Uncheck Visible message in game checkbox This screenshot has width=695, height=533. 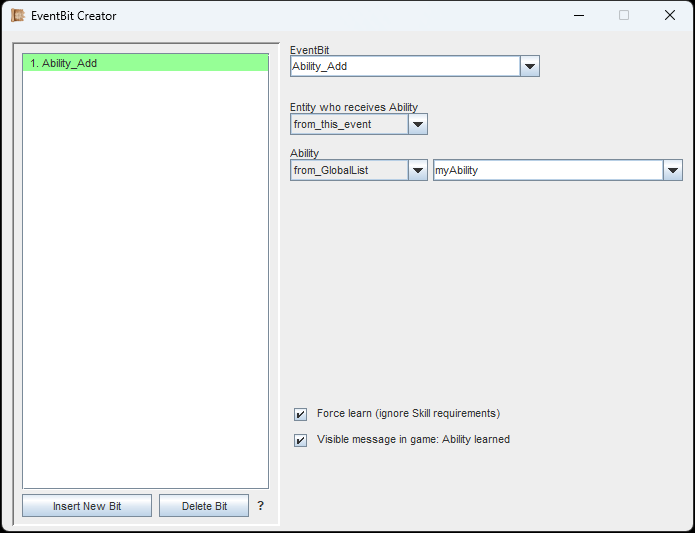tap(300, 440)
